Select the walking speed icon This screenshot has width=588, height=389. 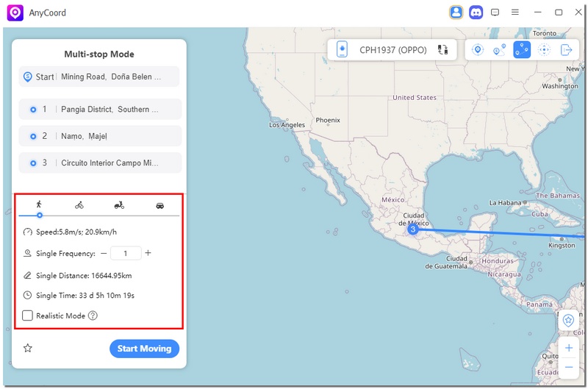point(40,205)
